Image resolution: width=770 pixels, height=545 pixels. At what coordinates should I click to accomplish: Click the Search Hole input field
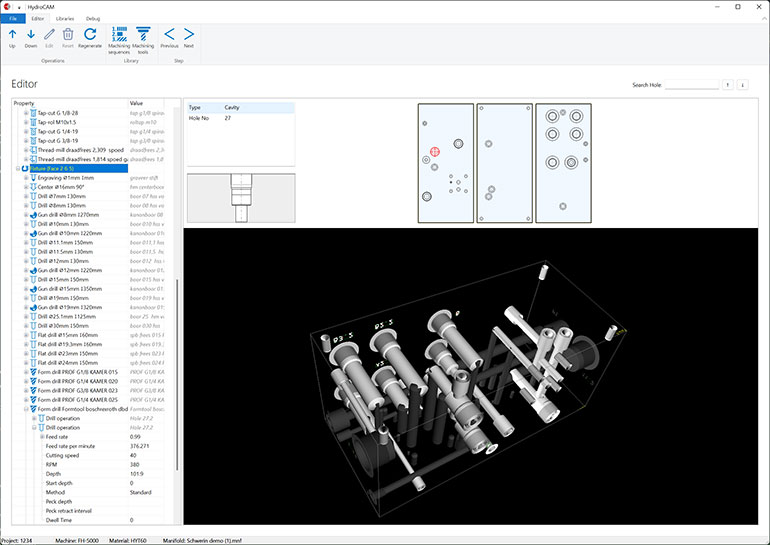[x=692, y=85]
